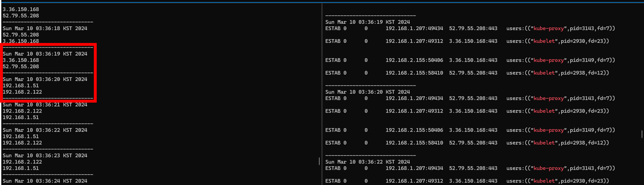This screenshot has width=644, height=185.
Task: Click peer 3.36.150.168:443 on 03:36:20 kube-proxy pid=3149 row
Action: (473, 130)
